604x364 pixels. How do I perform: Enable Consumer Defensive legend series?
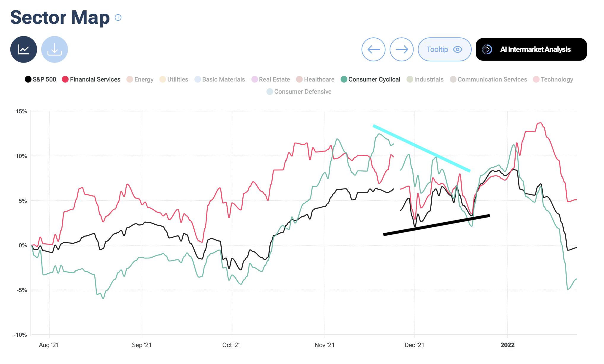pos(299,92)
